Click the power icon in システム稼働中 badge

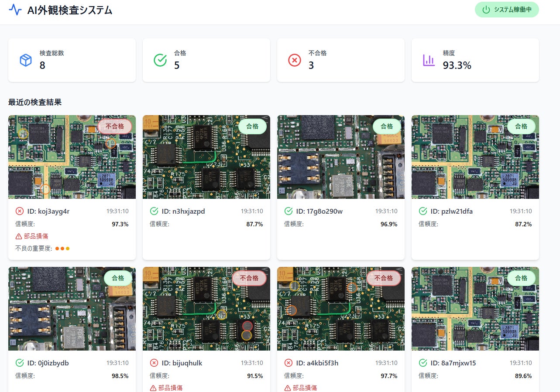(486, 10)
